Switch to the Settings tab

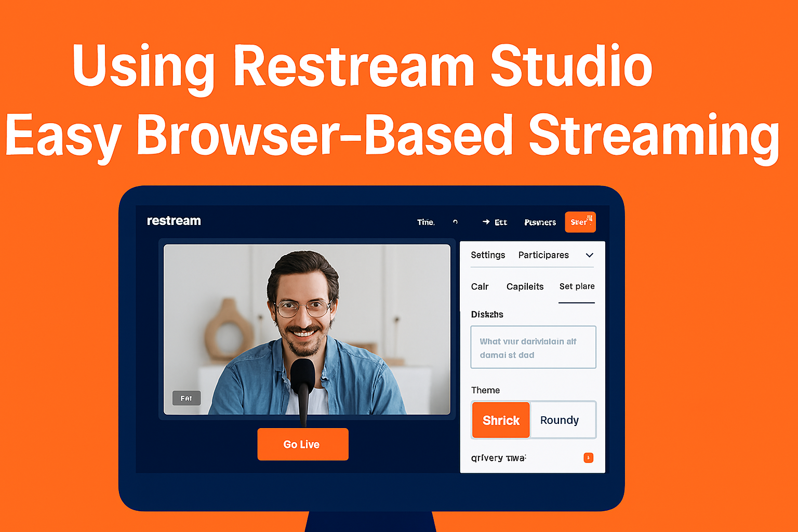488,255
